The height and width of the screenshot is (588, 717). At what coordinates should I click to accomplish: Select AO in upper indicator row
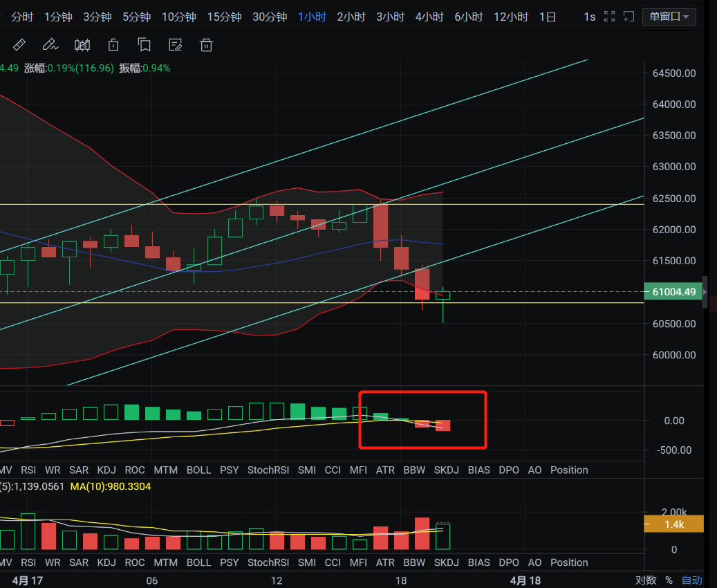534,470
